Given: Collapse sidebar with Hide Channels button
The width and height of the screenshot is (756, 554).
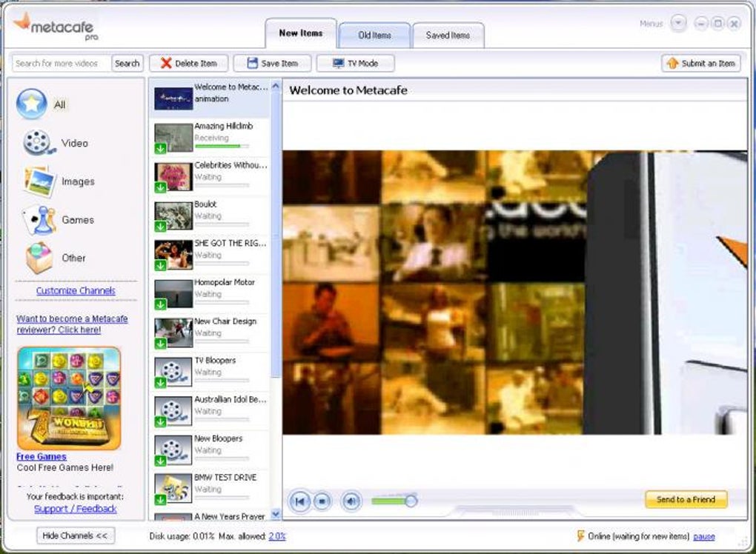Looking at the screenshot, I should coord(76,535).
